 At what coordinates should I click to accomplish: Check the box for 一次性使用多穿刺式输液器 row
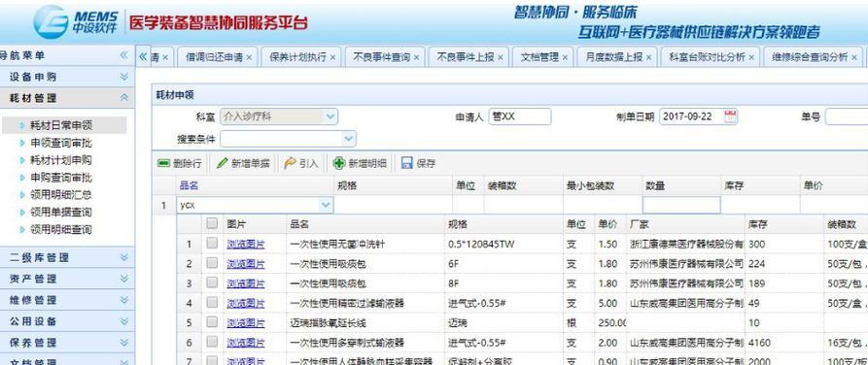click(x=212, y=343)
